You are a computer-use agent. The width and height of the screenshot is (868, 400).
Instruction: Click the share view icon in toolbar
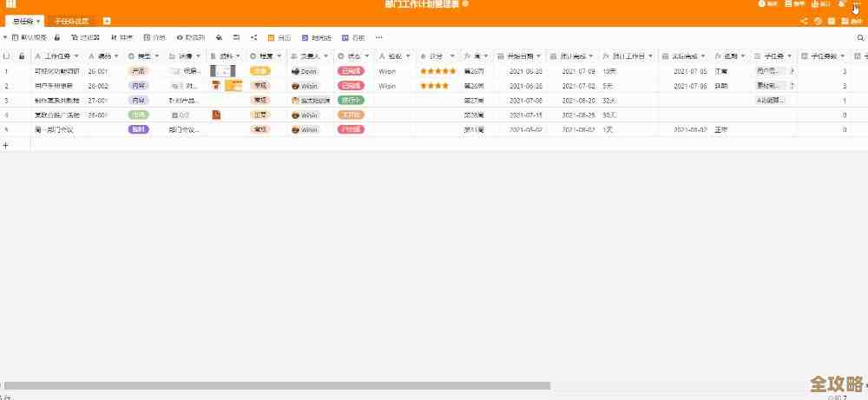tap(254, 37)
